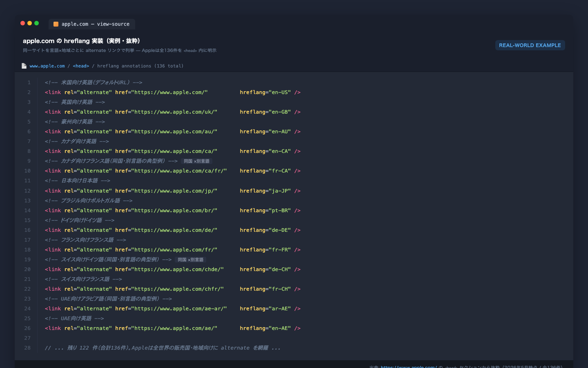
Task: Click the URL "https://www.apple.com/jp/"
Action: click(x=174, y=191)
